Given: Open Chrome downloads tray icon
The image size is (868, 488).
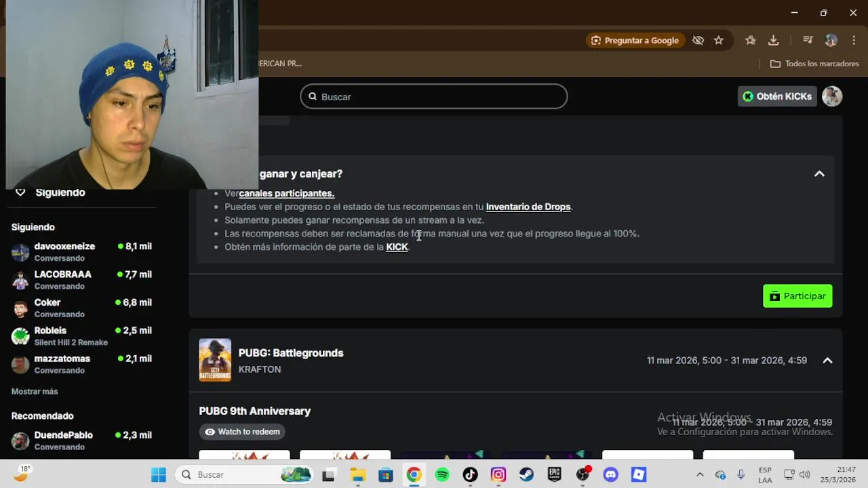Looking at the screenshot, I should [x=773, y=41].
